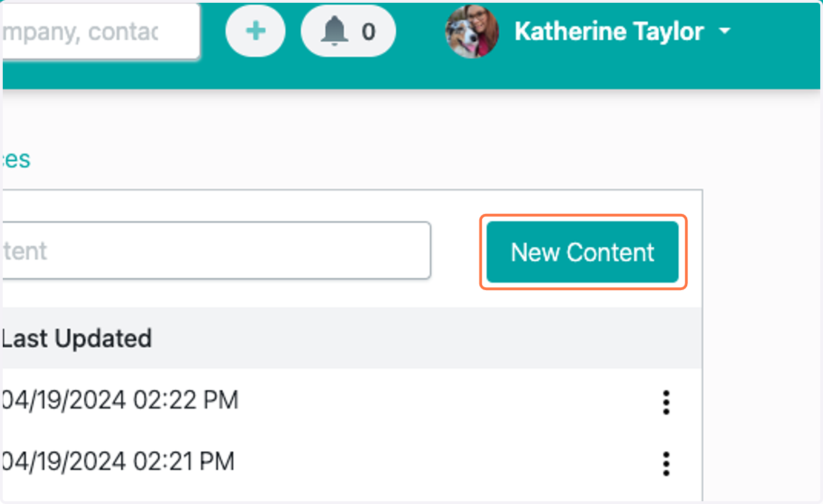
Task: Follow the teal breadcrumb link ending in "ces"
Action: (16, 159)
